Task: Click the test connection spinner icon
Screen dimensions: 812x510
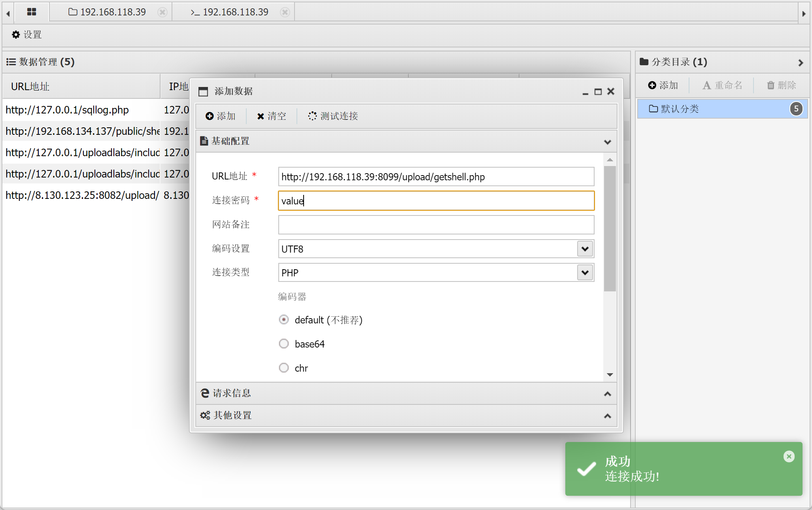Action: pos(312,116)
